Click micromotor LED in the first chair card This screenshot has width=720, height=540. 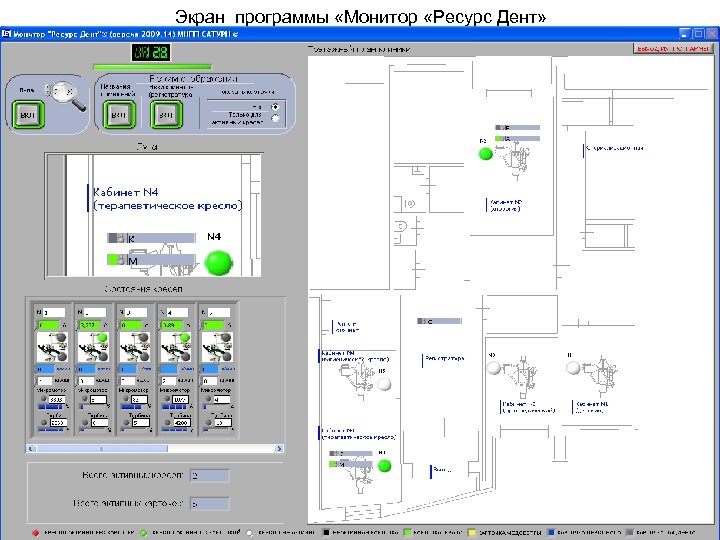tap(44, 399)
